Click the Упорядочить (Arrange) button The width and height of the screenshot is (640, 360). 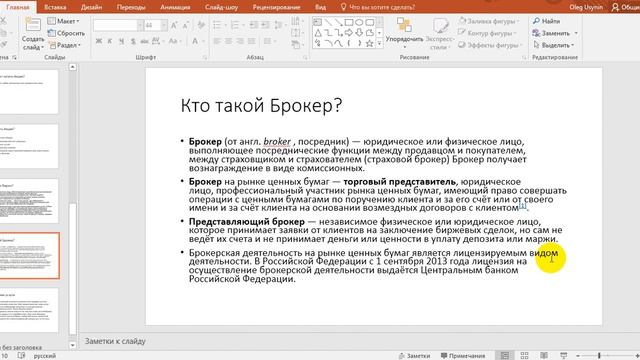tap(404, 33)
